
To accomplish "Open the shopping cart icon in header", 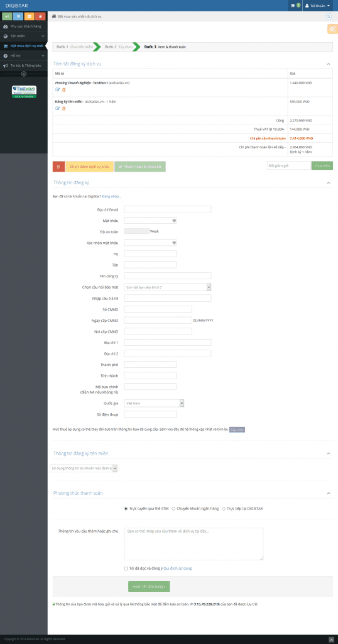I will [293, 6].
